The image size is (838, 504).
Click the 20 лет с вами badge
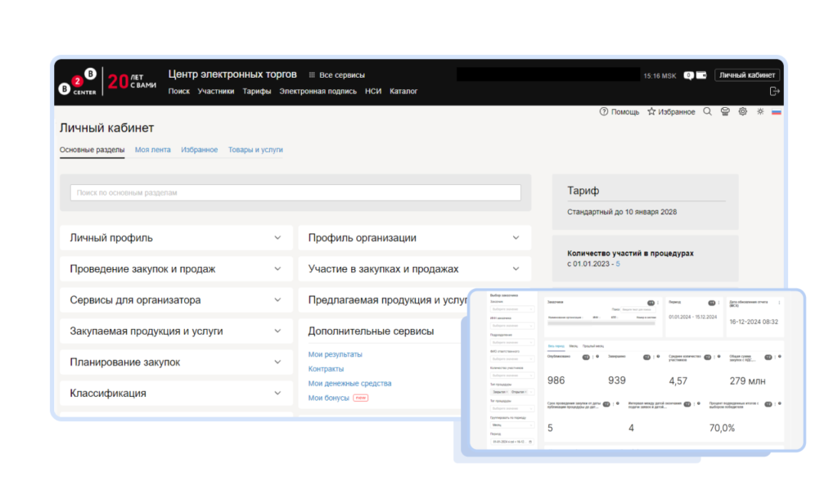coord(132,81)
